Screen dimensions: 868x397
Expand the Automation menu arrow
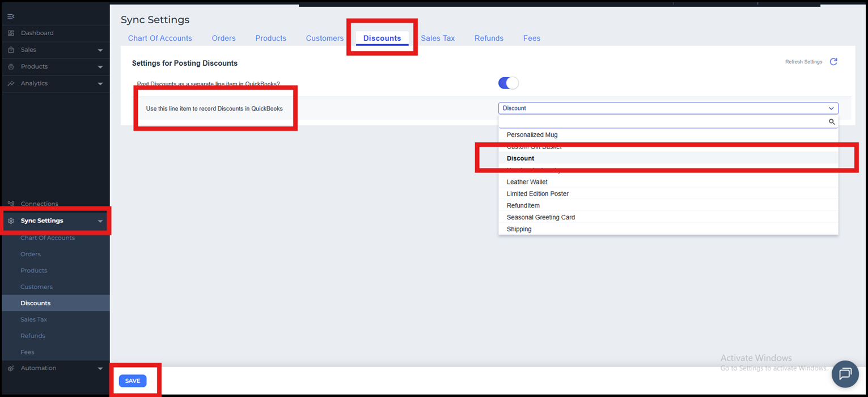point(100,369)
